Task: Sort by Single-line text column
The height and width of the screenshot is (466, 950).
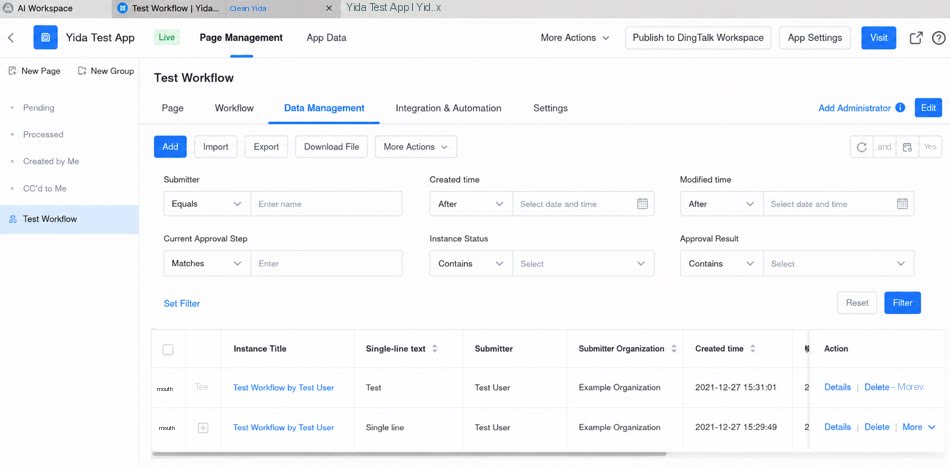Action: pyautogui.click(x=434, y=349)
